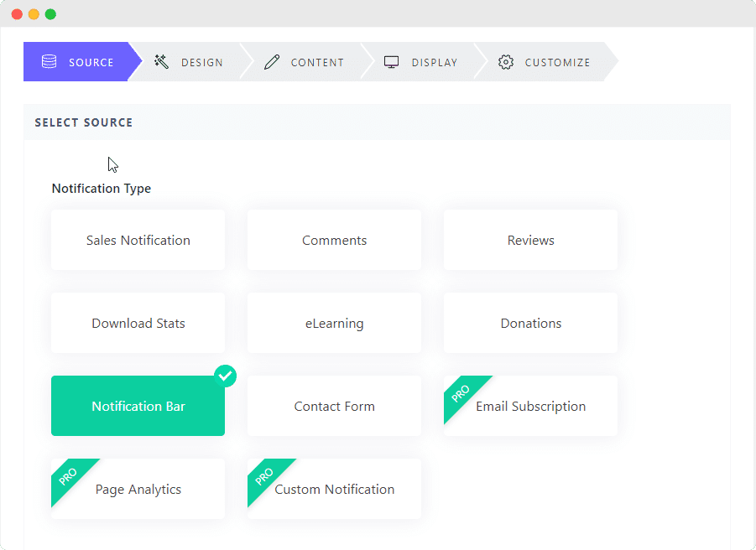756x550 pixels.
Task: Click the magic wand icon beside Design
Action: click(x=160, y=61)
